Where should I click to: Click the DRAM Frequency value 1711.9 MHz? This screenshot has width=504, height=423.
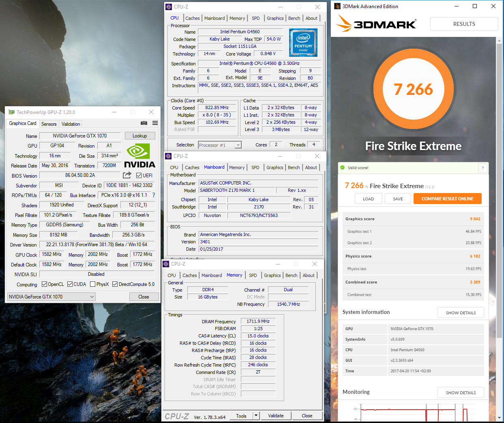[x=258, y=321]
